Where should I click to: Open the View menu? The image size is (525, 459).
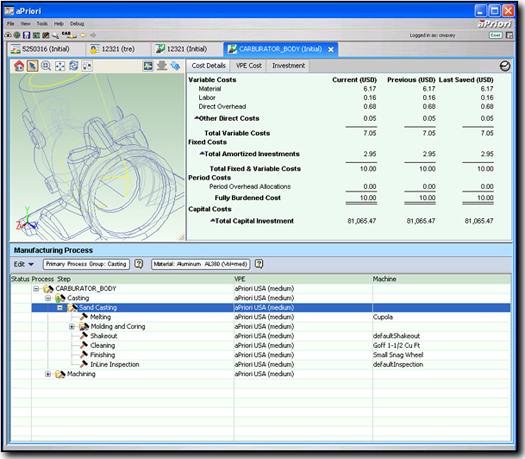[x=25, y=23]
